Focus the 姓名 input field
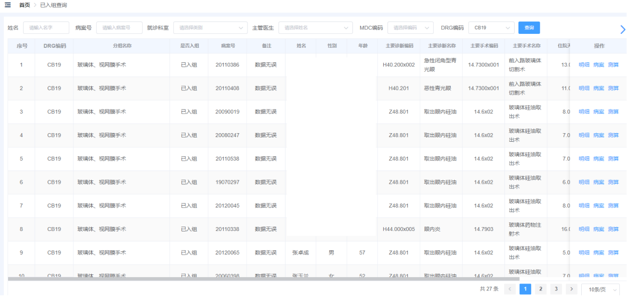644x305 pixels. click(46, 27)
